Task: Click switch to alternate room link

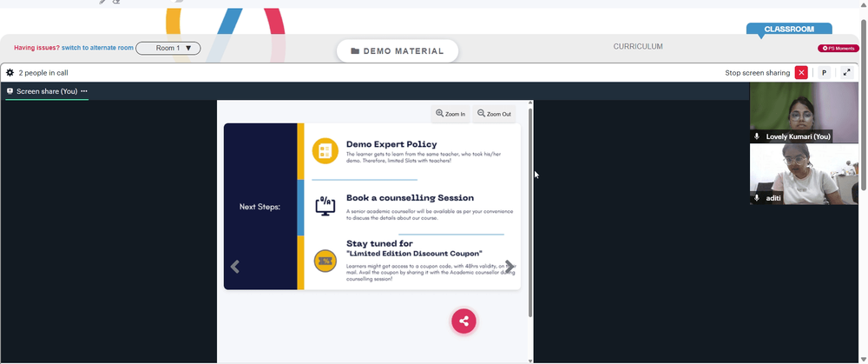Action: [97, 48]
